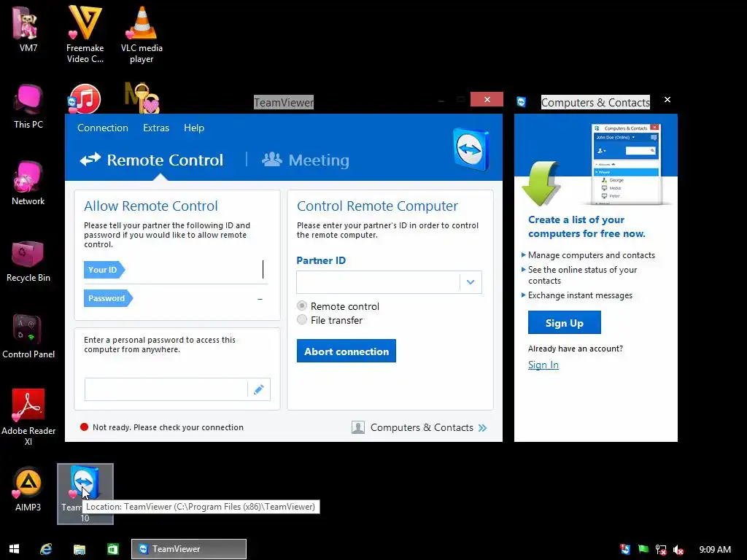Click the TeamViewer taskbar button
747x560 pixels.
click(189, 549)
